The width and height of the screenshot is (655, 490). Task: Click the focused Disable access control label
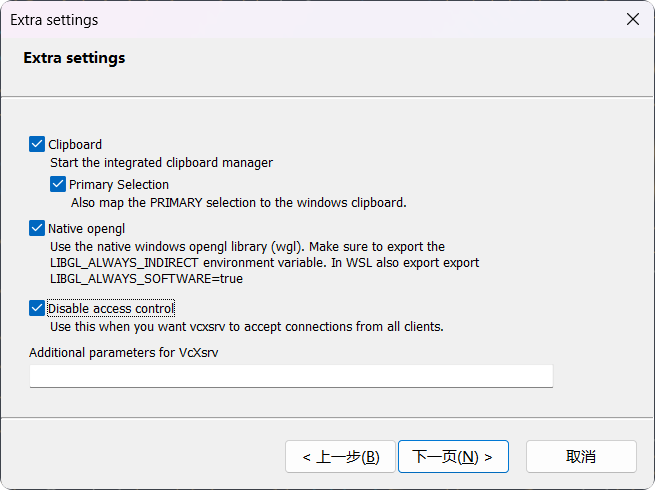tap(111, 309)
